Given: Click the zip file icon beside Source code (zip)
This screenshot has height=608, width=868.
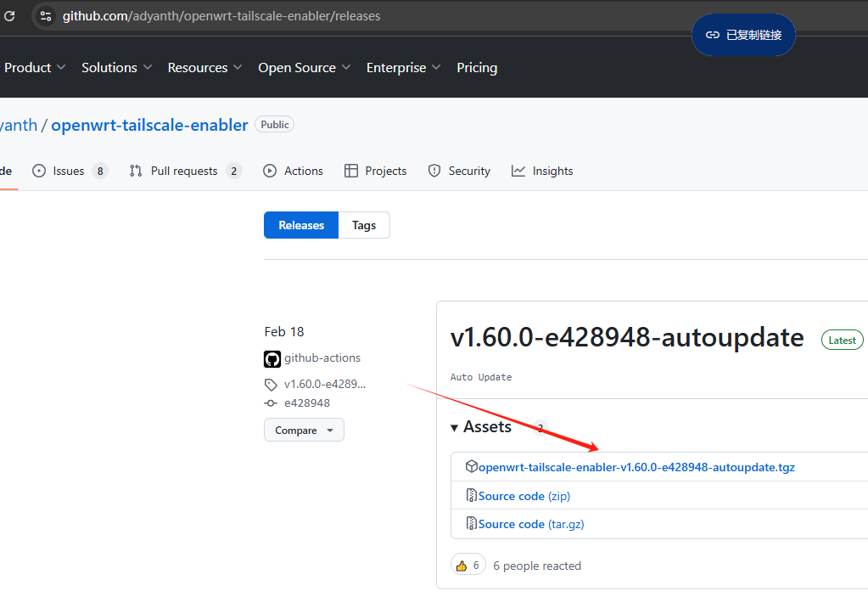Looking at the screenshot, I should (471, 495).
